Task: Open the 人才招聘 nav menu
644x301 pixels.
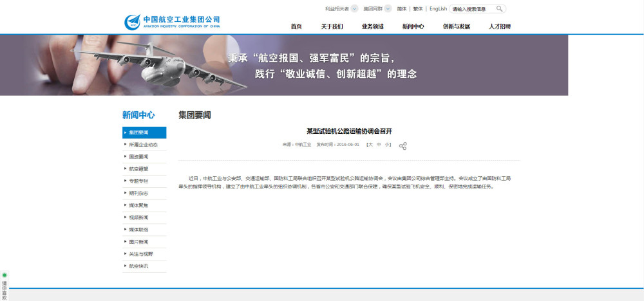Action: (x=500, y=26)
